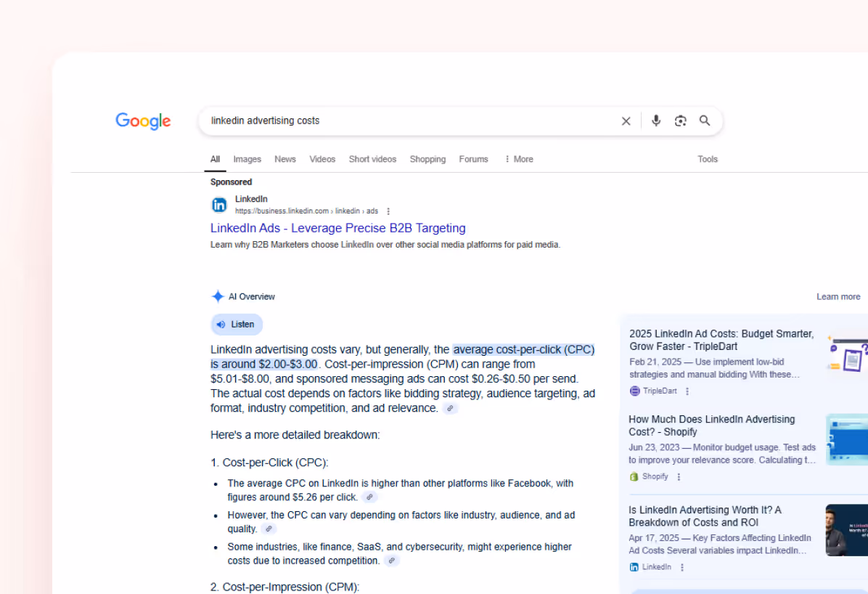Click the heading 2. Cost-per-Impression (CPM):
The height and width of the screenshot is (594, 868).
(x=284, y=587)
